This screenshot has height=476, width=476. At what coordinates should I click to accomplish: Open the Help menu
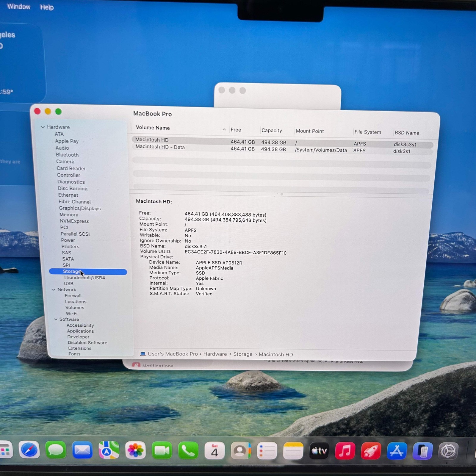point(47,7)
